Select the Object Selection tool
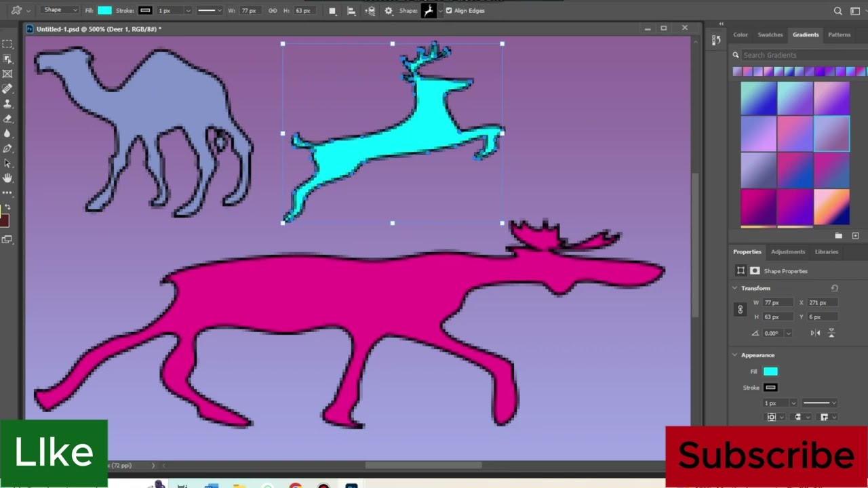The image size is (868, 488). [7, 59]
